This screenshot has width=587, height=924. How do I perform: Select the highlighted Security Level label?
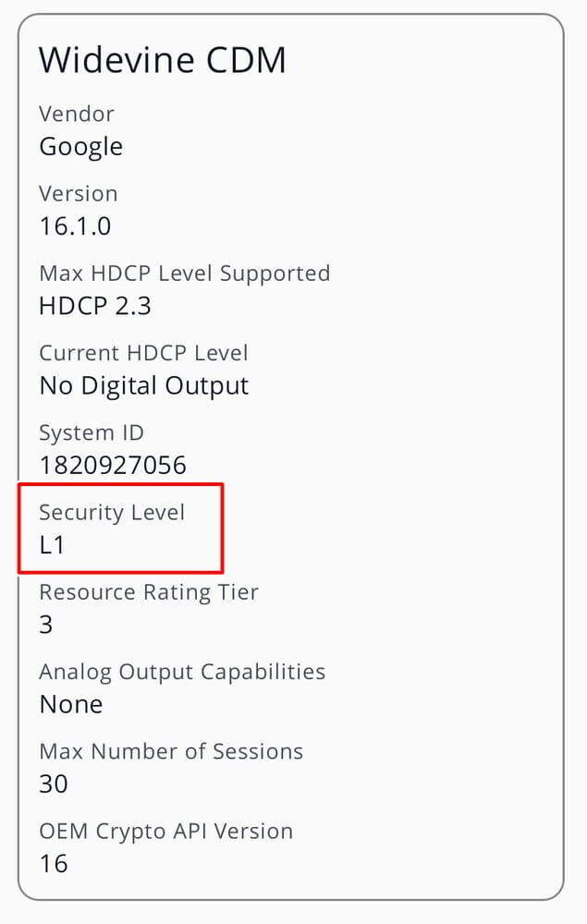point(112,512)
